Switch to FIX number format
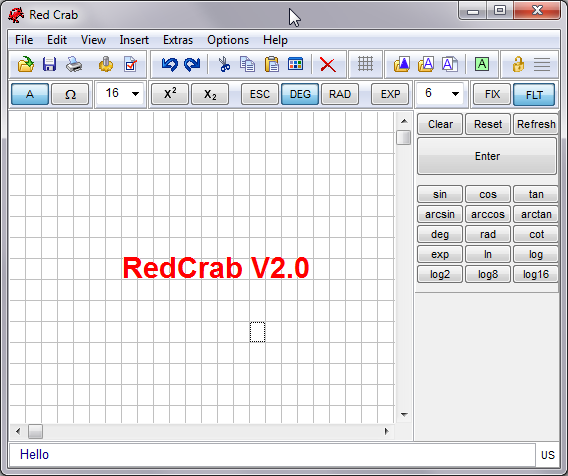This screenshot has width=568, height=476. (492, 94)
